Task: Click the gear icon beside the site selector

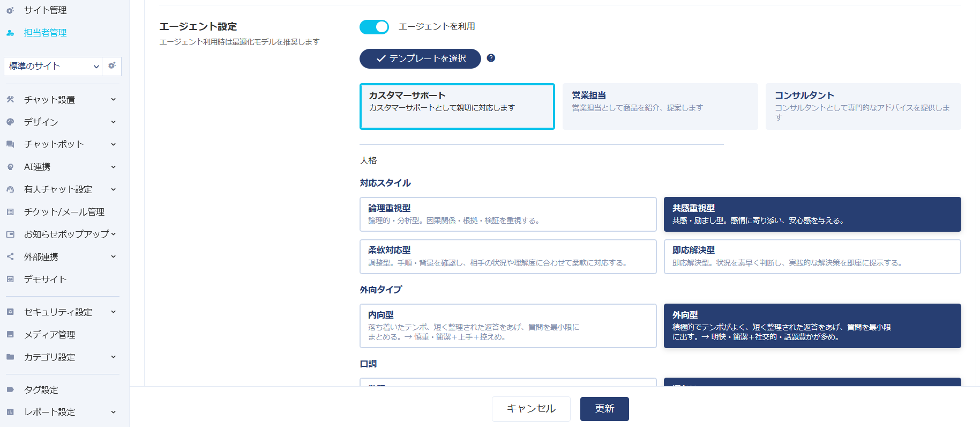Action: (111, 66)
